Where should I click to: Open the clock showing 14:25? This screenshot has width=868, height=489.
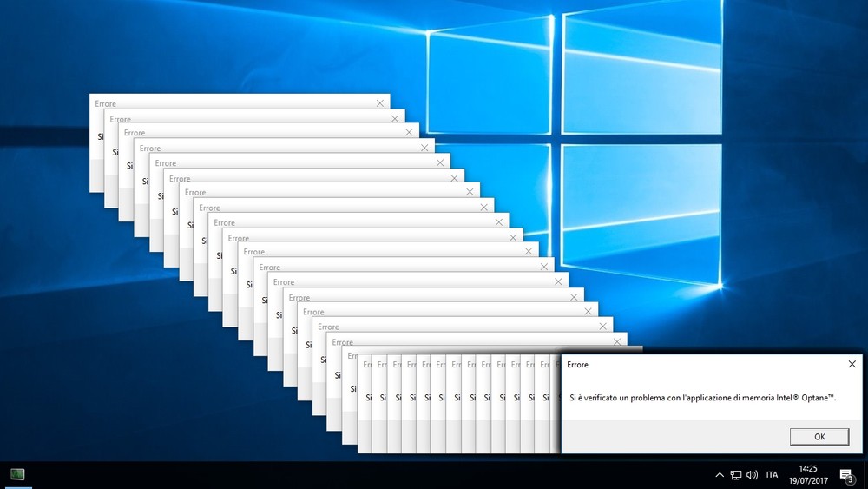(x=808, y=469)
